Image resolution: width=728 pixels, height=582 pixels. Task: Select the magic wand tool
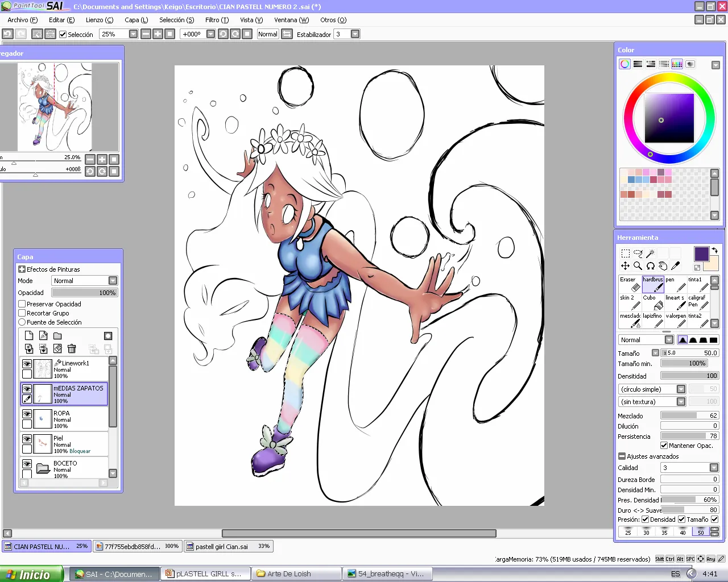(x=650, y=253)
